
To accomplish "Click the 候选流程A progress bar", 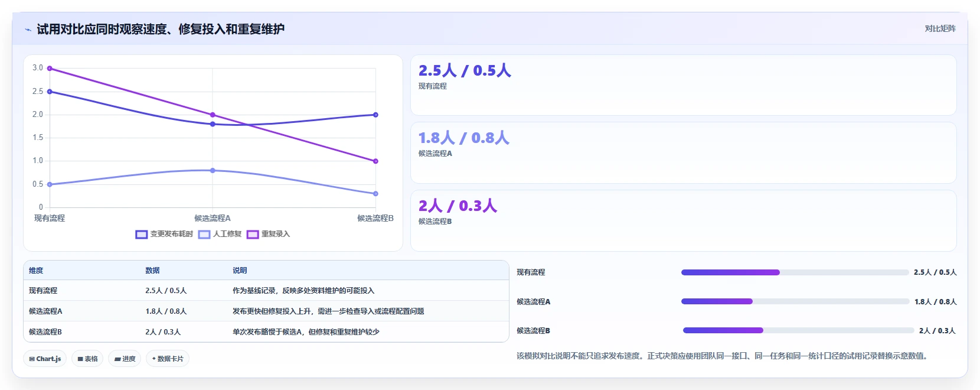I will 795,301.
